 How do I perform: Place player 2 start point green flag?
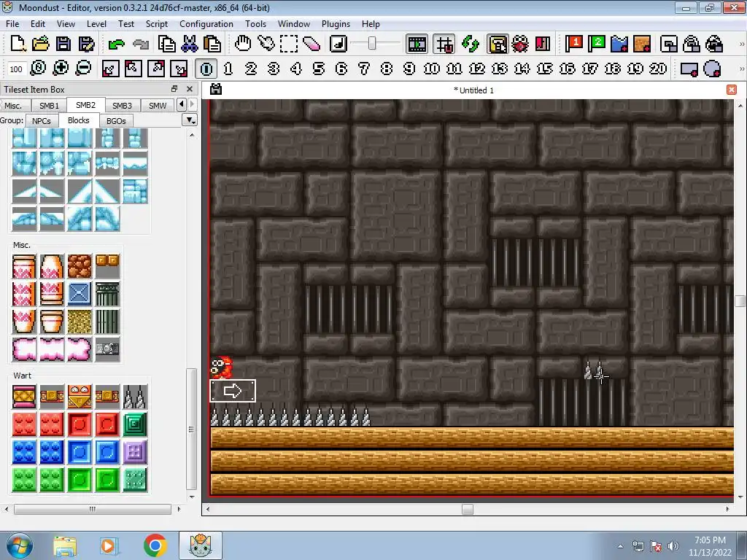597,44
